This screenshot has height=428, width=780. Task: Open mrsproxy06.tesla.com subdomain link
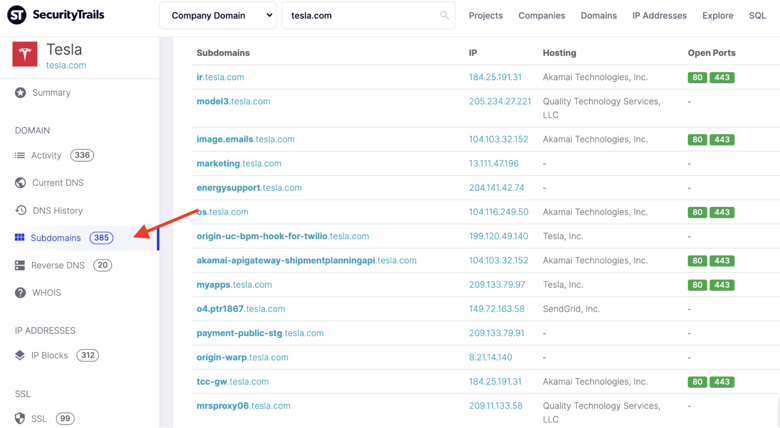[243, 406]
